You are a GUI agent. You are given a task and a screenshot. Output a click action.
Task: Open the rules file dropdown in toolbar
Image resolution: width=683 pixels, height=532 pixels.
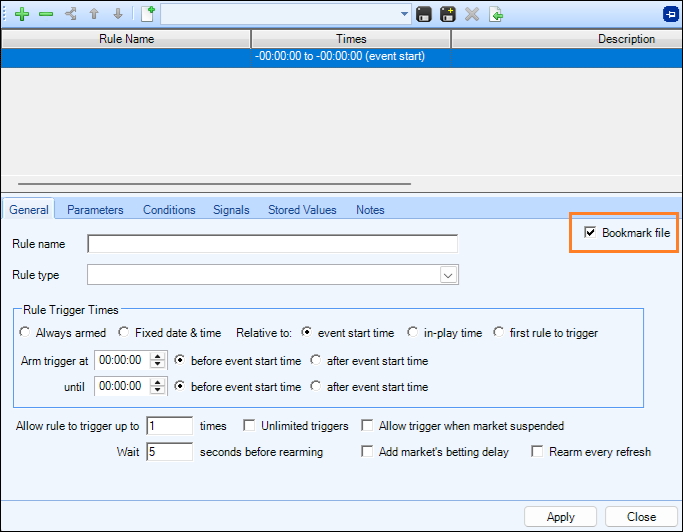click(x=404, y=14)
